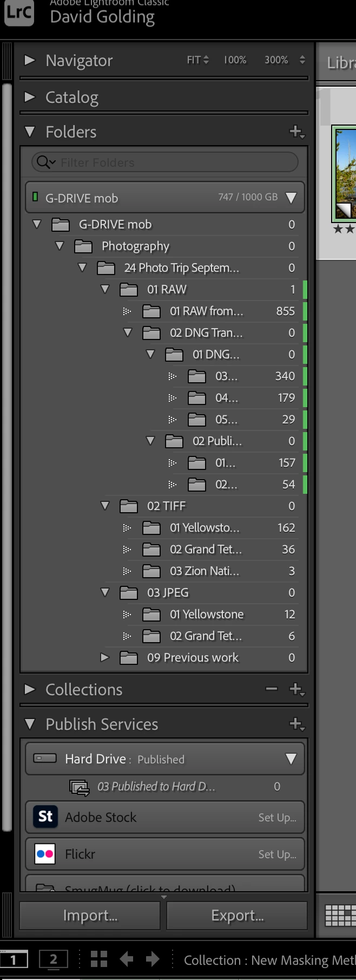Click the star rating under the thumbnail

344,229
